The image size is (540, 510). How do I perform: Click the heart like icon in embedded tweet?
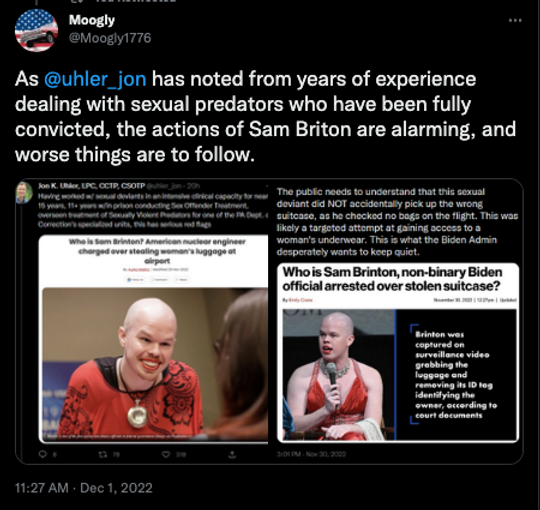pyautogui.click(x=166, y=455)
